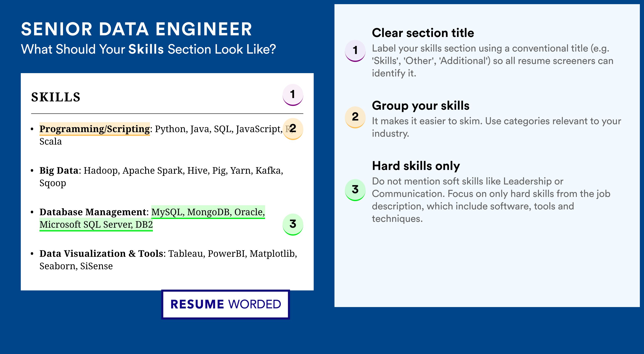644x354 pixels.
Task: Click green badge 3 on the resume card
Action: [x=293, y=224]
